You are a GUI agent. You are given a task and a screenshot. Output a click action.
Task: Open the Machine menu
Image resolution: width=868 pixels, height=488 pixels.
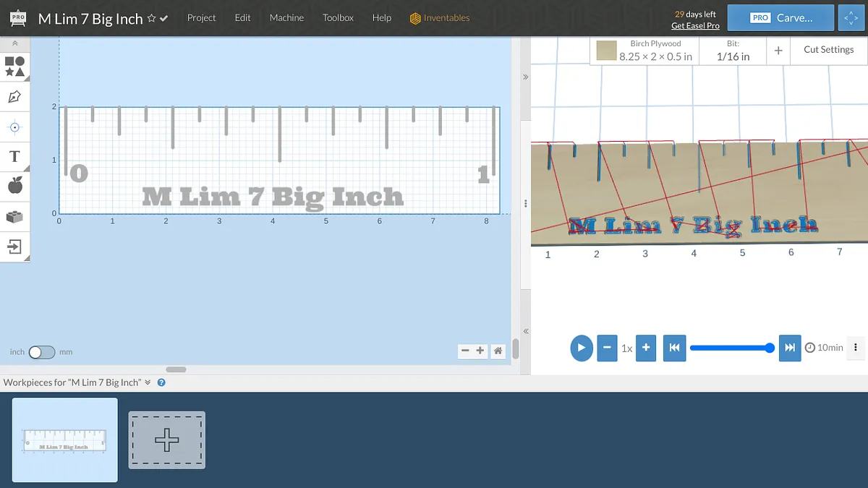(286, 18)
